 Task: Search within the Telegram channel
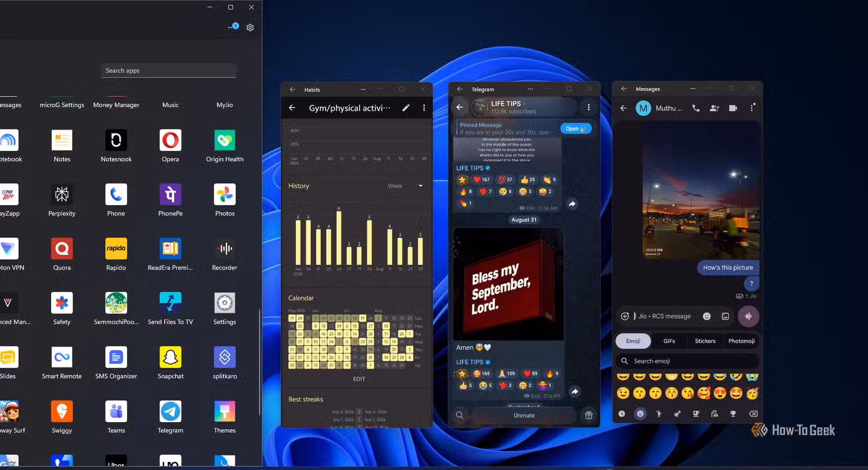459,415
